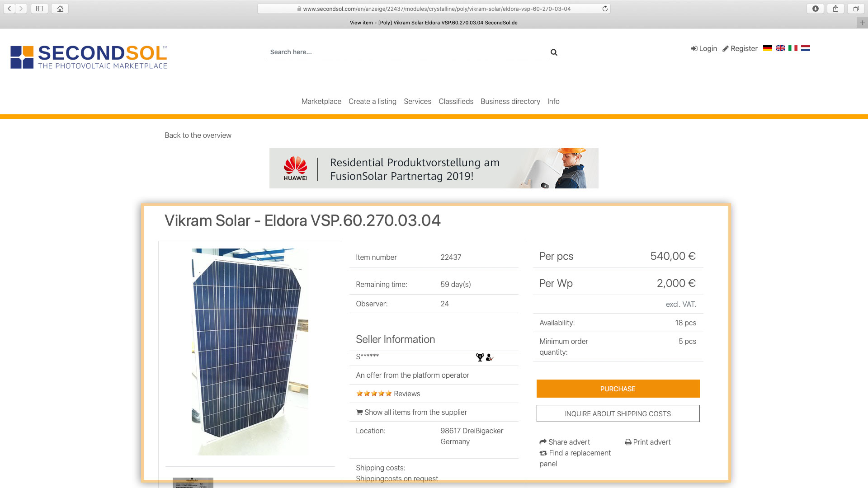Show browser downloads
This screenshot has width=868, height=488.
pos(815,9)
